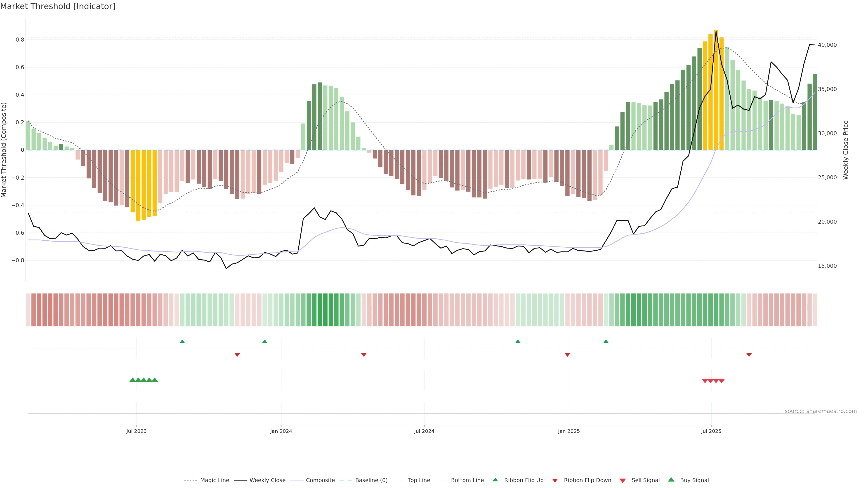Click the Buy Signal legend marker

(671, 480)
